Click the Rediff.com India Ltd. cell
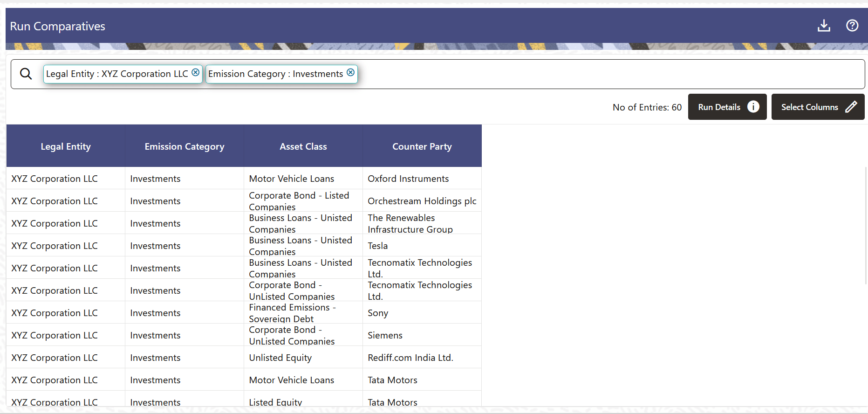 (x=422, y=358)
